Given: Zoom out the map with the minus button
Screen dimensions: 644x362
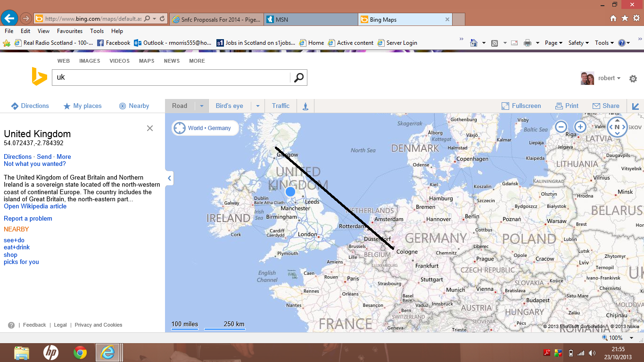Looking at the screenshot, I should (x=561, y=127).
